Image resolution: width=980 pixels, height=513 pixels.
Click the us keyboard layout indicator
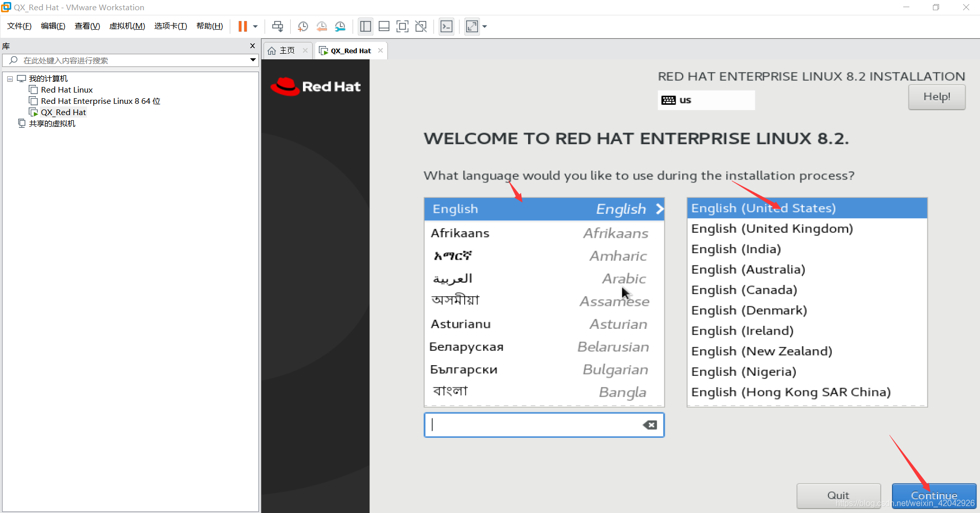tap(706, 100)
